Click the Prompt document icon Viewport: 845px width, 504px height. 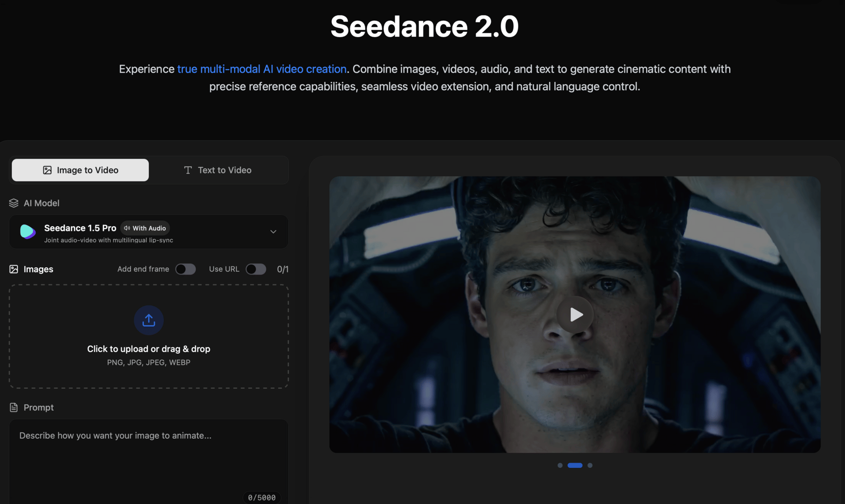14,407
